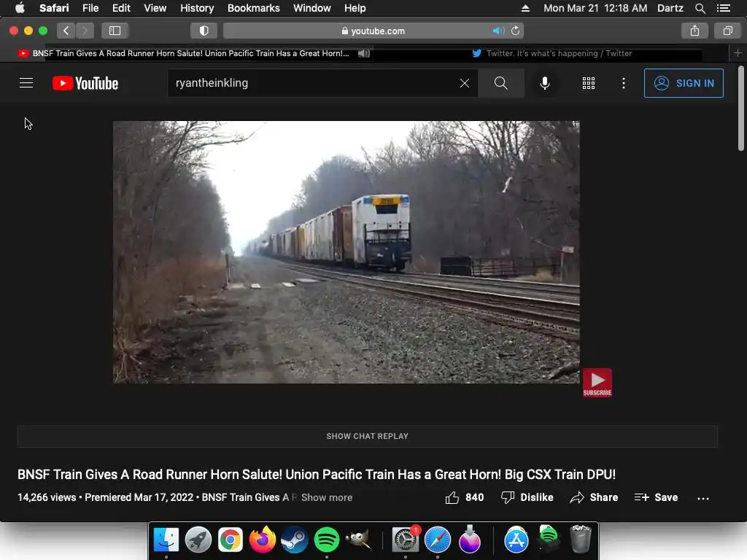The width and height of the screenshot is (747, 560).
Task: Go forward with Safari forward arrow
Action: click(85, 31)
